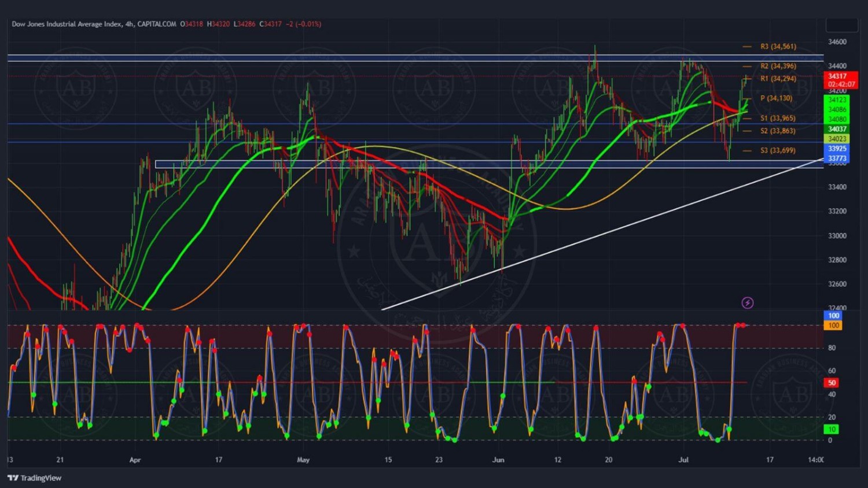
Task: Click the blue 100 oscillator value tag
Action: point(833,316)
